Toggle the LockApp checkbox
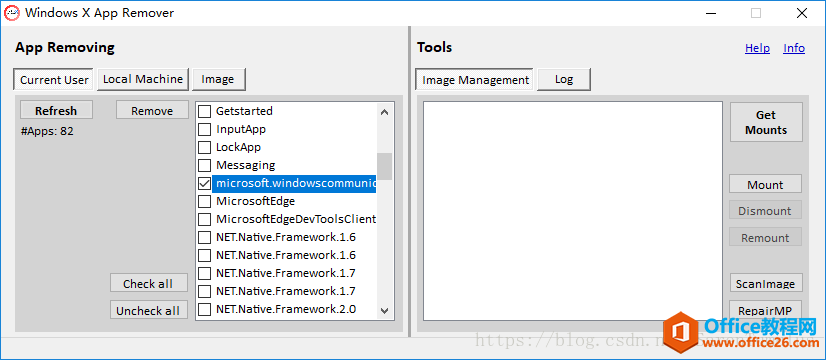This screenshot has height=360, width=826. pos(204,147)
